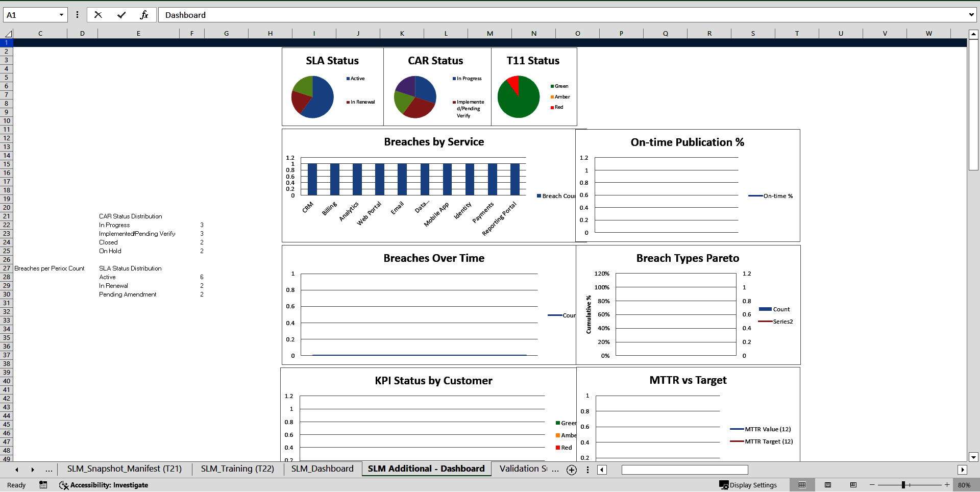Show more sheet tabs via right ellipsis
Screen dimensions: 980x492
point(555,470)
